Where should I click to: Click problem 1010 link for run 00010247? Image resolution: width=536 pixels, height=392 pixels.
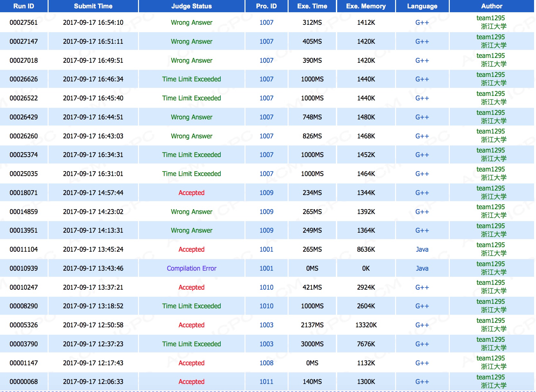click(x=266, y=287)
